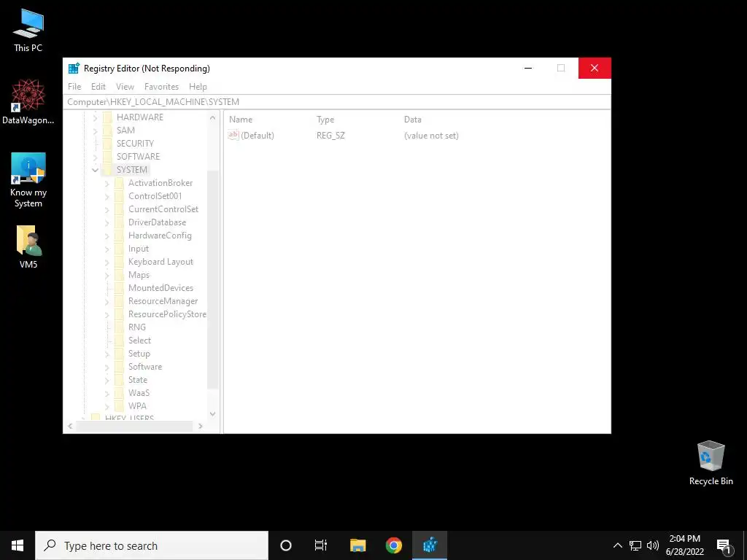Click the (Default) value string icon
The width and height of the screenshot is (747, 560).
tap(233, 135)
